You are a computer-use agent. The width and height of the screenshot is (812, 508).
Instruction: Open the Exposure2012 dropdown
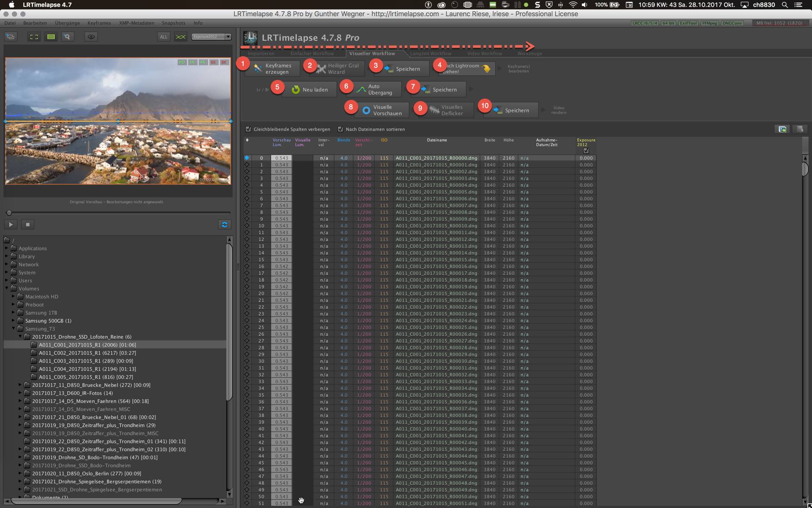211,37
